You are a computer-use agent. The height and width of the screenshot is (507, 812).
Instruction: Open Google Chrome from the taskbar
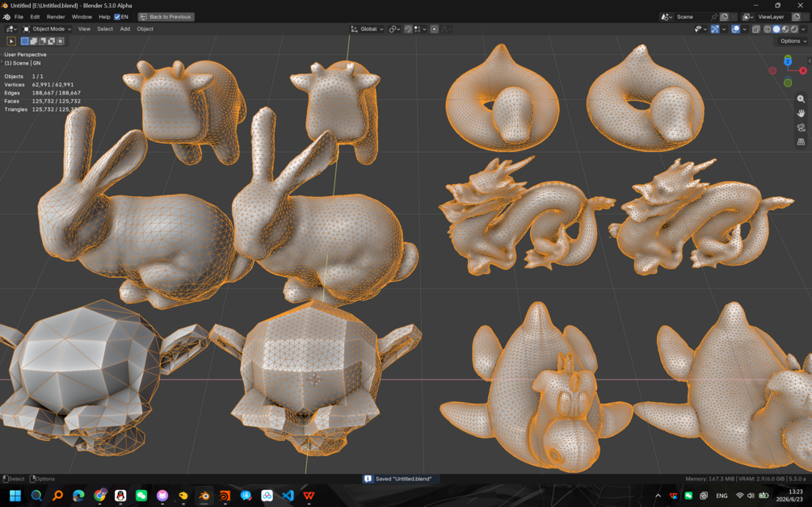[x=99, y=496]
